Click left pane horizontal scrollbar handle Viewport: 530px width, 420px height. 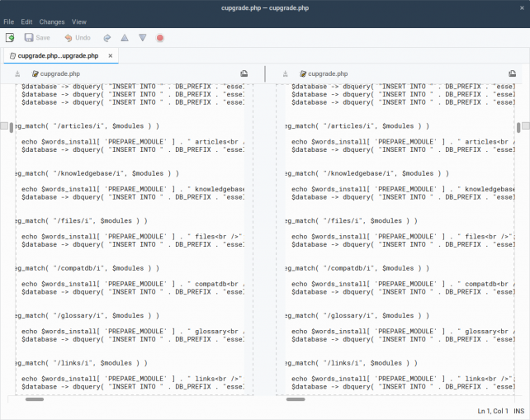tap(35, 400)
